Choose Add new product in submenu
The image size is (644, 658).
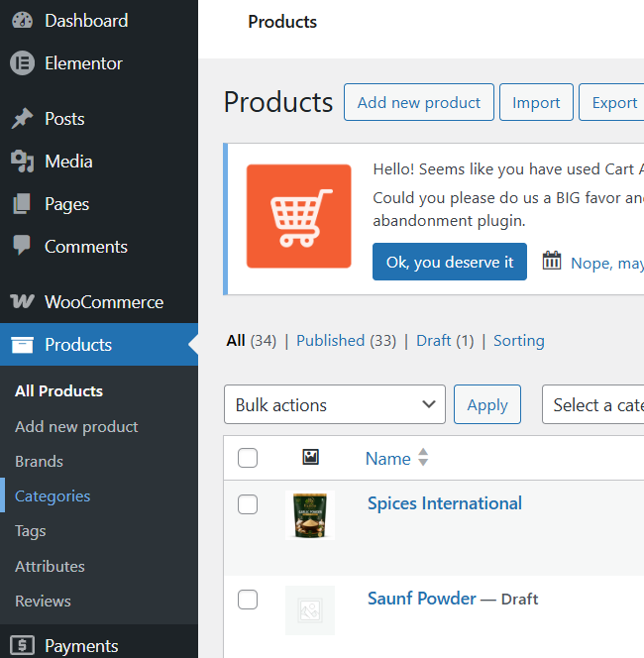point(76,427)
